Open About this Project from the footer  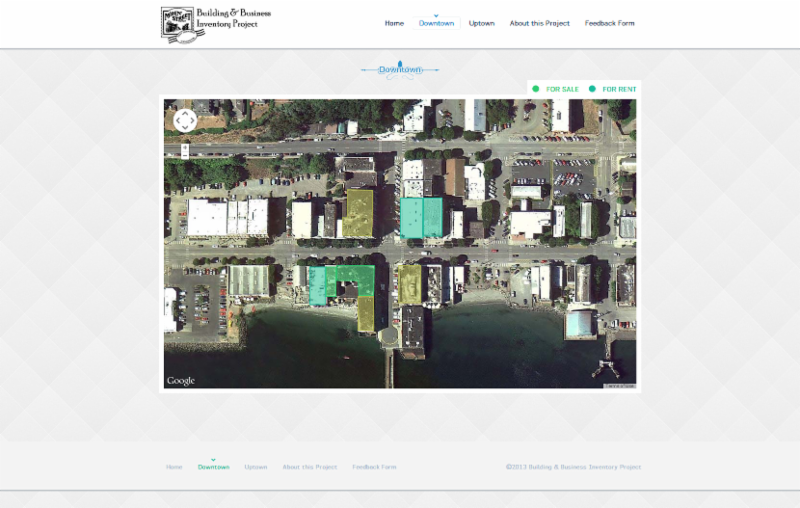pyautogui.click(x=309, y=467)
